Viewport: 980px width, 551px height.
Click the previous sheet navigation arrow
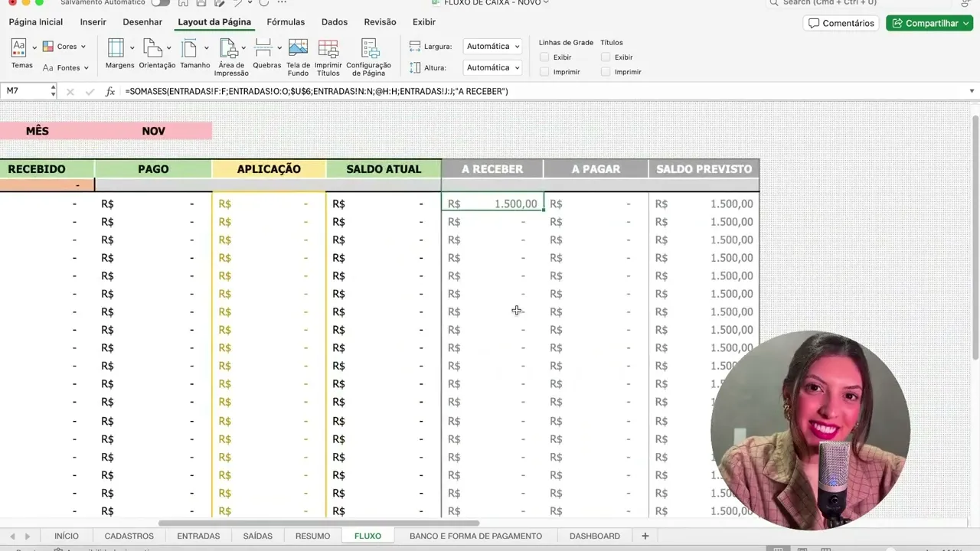click(12, 536)
